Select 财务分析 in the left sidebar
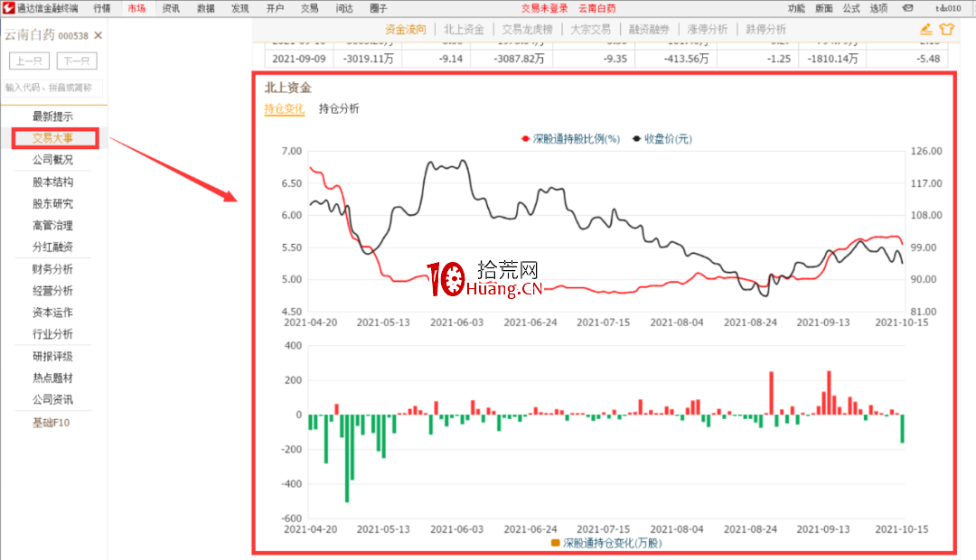The image size is (976, 560). click(52, 268)
